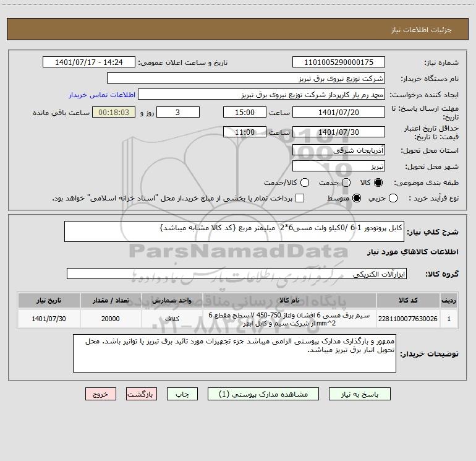Select the خدمت radio button
Viewport: 476px width, 461px height.
(x=346, y=183)
